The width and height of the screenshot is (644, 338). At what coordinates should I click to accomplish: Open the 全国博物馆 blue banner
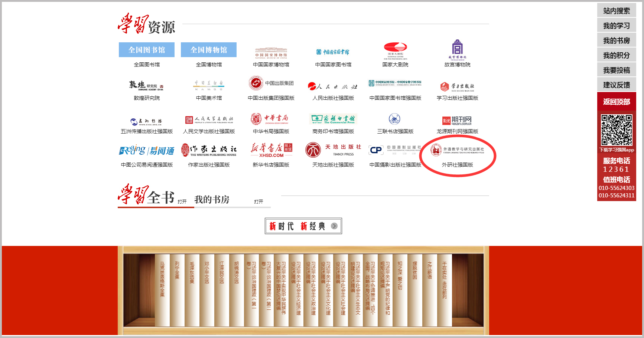click(x=209, y=50)
